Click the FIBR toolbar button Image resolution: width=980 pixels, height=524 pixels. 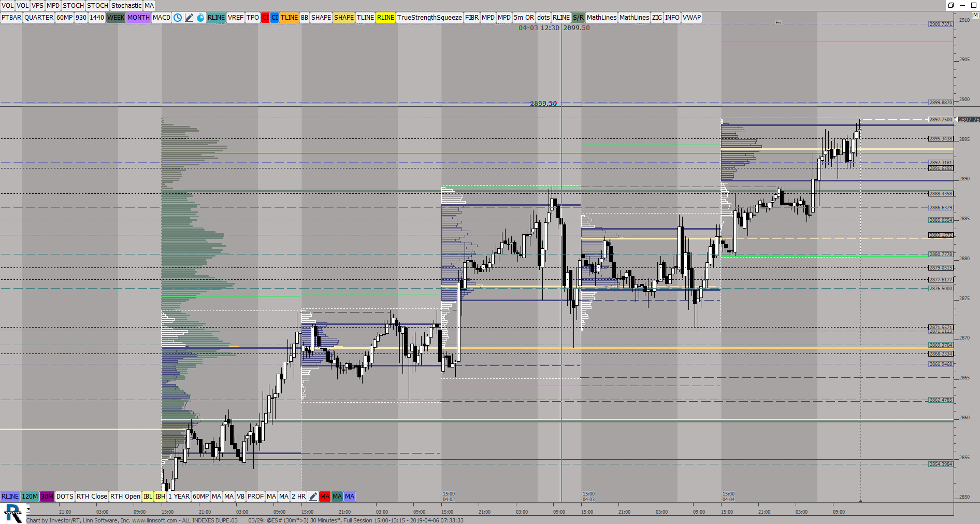(x=472, y=18)
